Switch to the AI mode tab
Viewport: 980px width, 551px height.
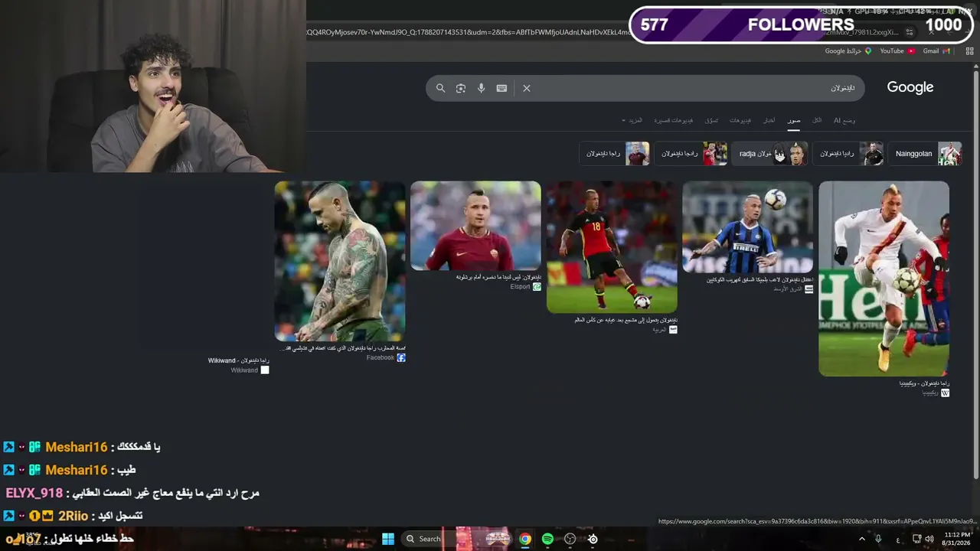coord(844,120)
